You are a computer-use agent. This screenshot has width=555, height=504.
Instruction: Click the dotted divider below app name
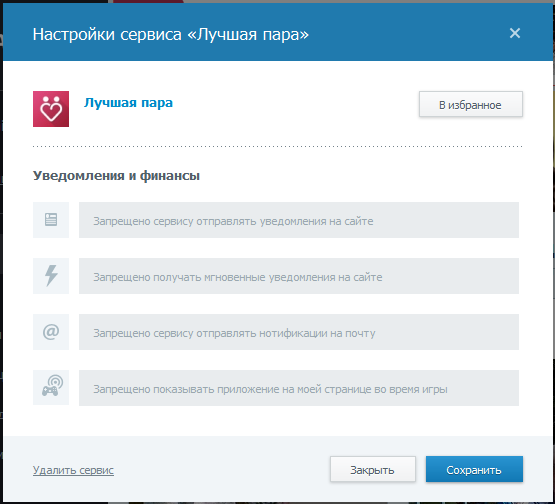point(278,146)
